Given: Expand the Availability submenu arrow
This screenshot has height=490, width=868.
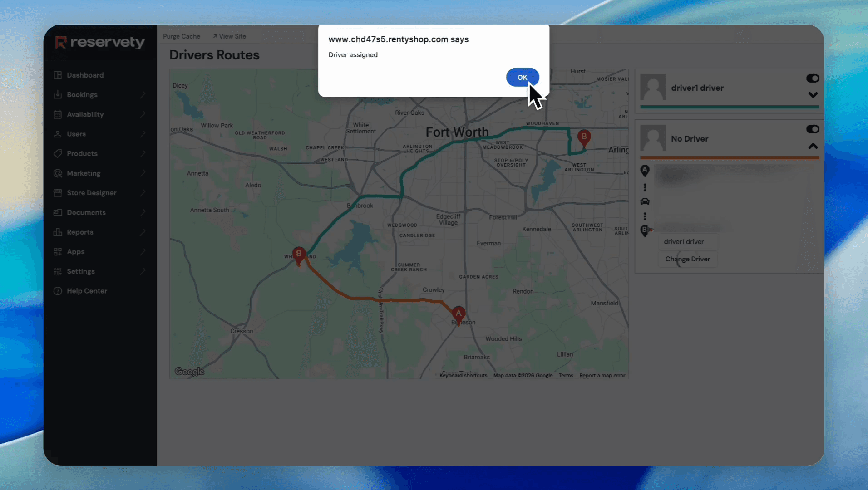Looking at the screenshot, I should [143, 114].
